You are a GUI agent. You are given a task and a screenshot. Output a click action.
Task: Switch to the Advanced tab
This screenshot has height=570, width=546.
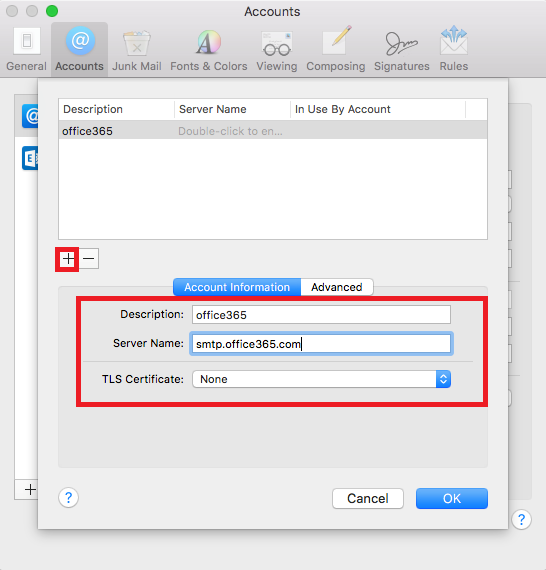point(337,287)
